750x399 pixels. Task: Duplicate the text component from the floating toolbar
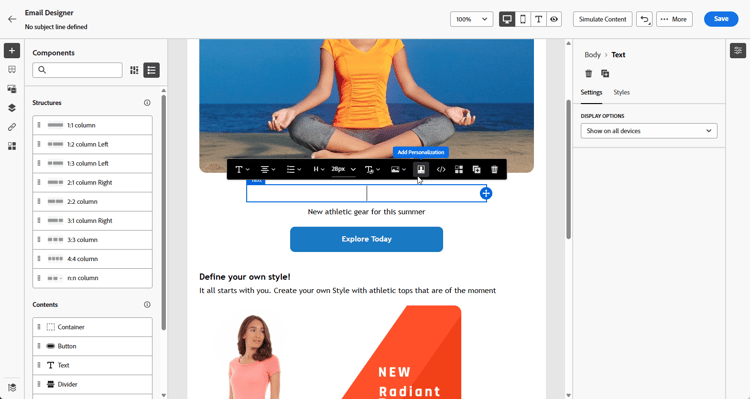(476, 169)
